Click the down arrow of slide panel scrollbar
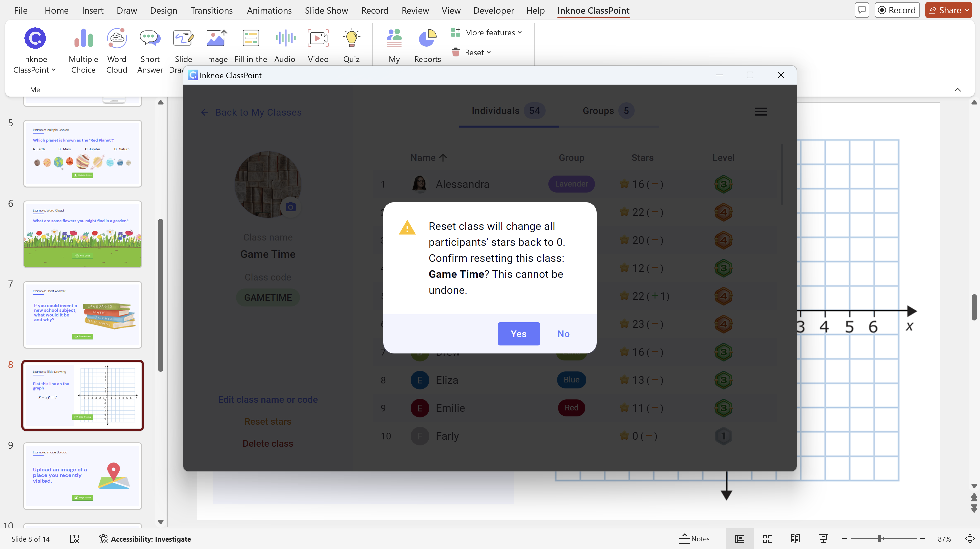Viewport: 980px width, 549px height. 161,522
